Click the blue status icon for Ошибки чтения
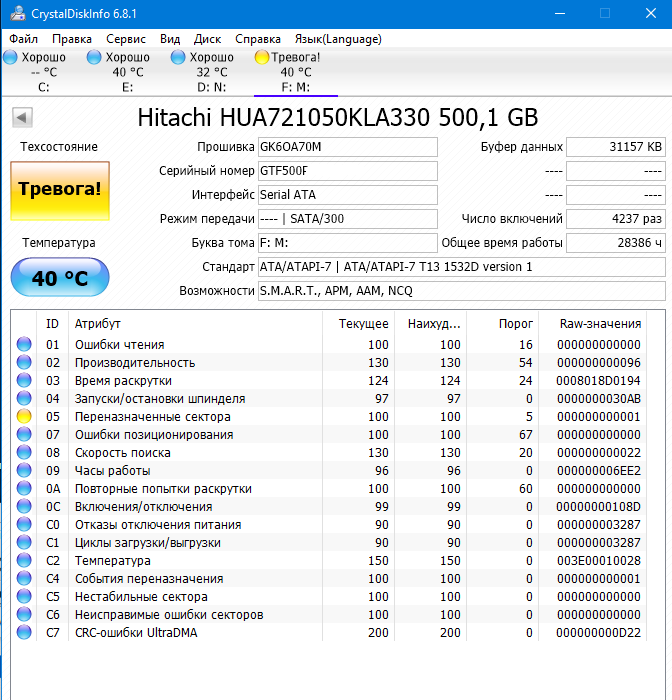Image resolution: width=672 pixels, height=700 pixels. (x=24, y=344)
